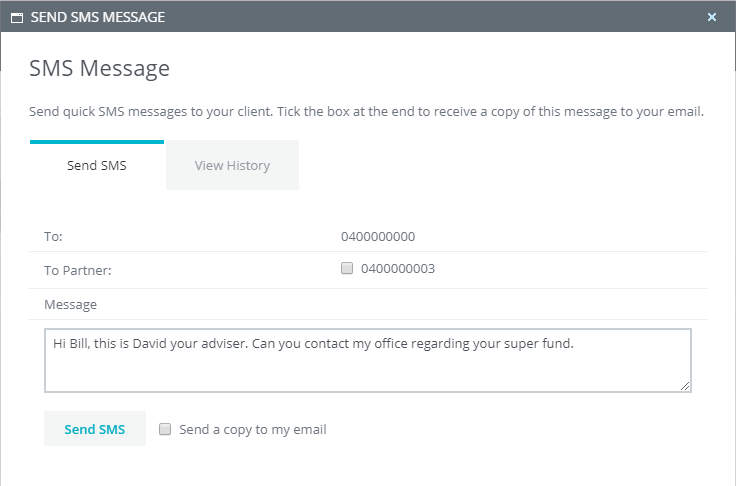The width and height of the screenshot is (736, 486).
Task: Click the 'Message' field label
Action: pyautogui.click(x=70, y=304)
